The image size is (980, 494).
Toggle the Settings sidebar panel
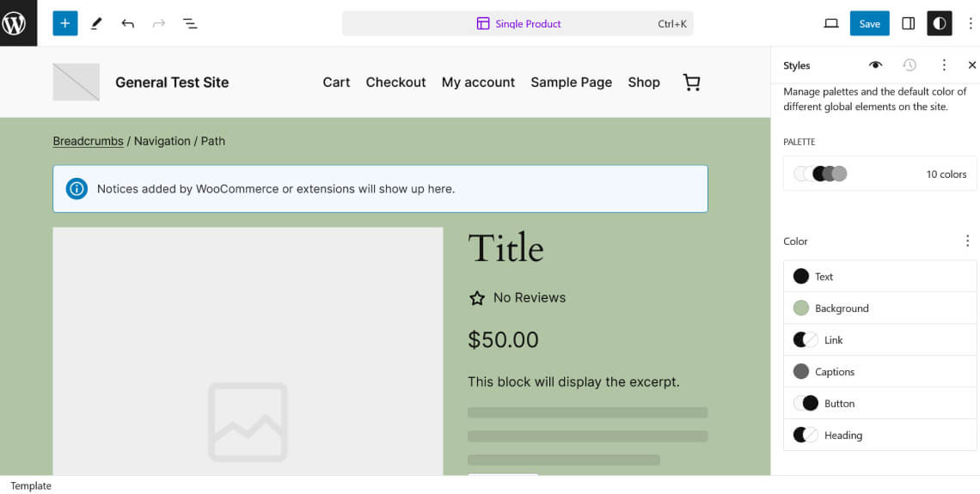pyautogui.click(x=908, y=23)
